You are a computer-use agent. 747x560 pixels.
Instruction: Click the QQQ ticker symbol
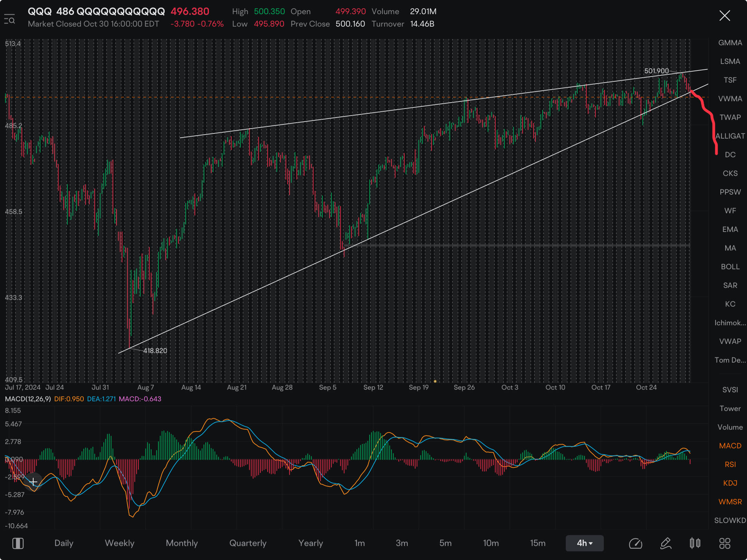coord(39,11)
